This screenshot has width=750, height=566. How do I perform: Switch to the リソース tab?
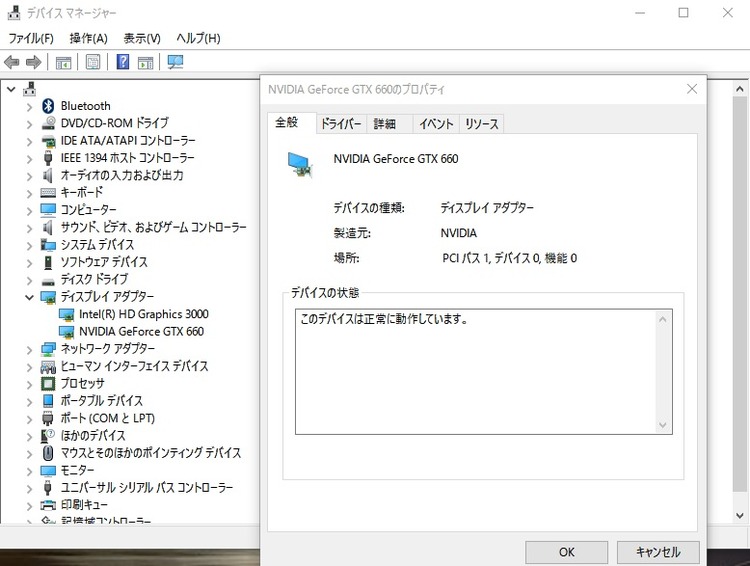pyautogui.click(x=482, y=124)
